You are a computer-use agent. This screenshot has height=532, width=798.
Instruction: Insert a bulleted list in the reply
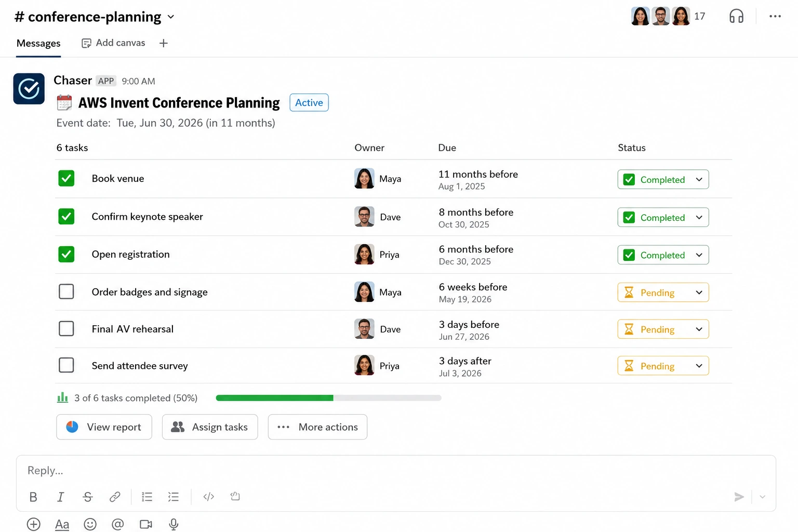pos(174,497)
